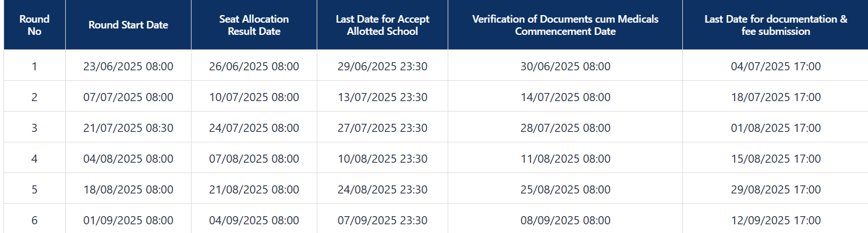Select round start date 23/06/2025 08:00
Screen dimensions: 868x233
point(128,66)
